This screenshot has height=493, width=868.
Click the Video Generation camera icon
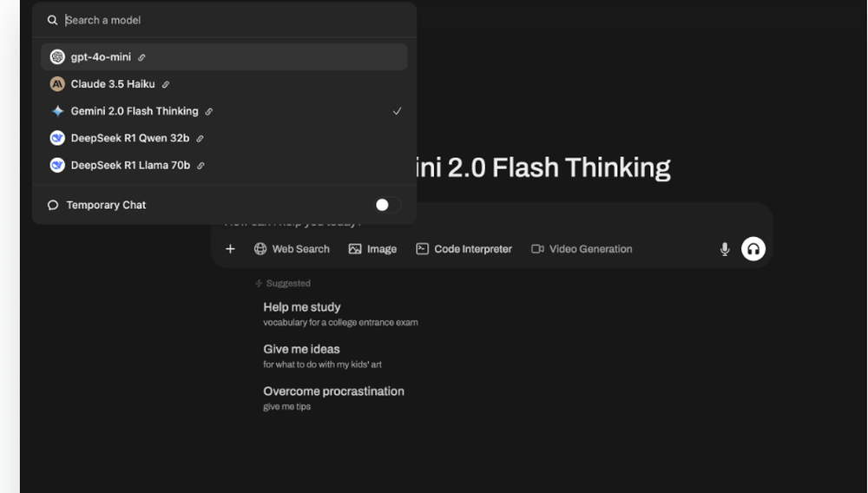point(537,249)
